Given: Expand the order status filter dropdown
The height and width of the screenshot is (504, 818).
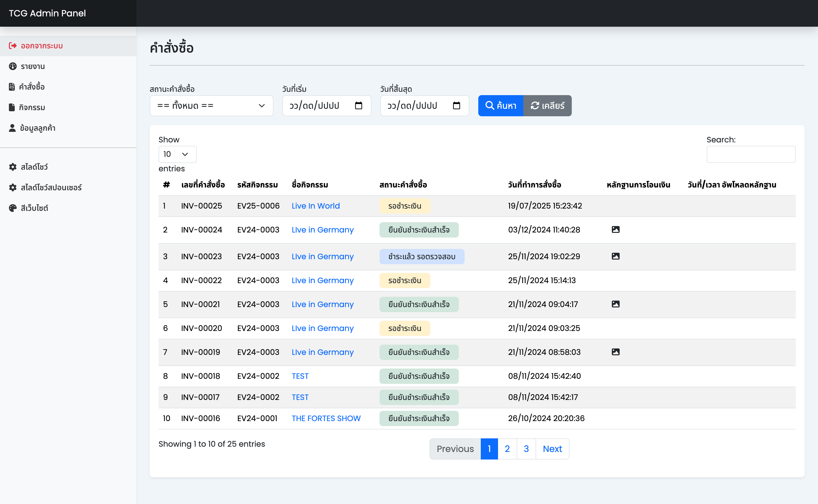Looking at the screenshot, I should [211, 106].
